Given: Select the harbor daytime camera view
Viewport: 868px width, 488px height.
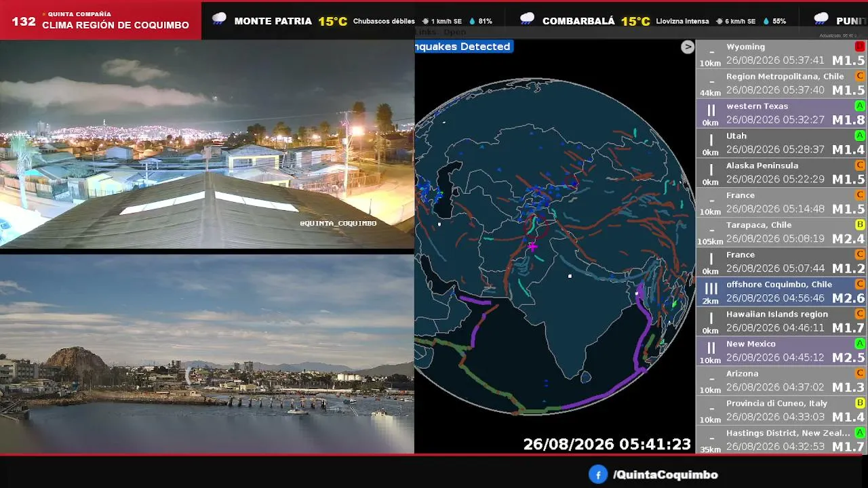Looking at the screenshot, I should pyautogui.click(x=207, y=354).
